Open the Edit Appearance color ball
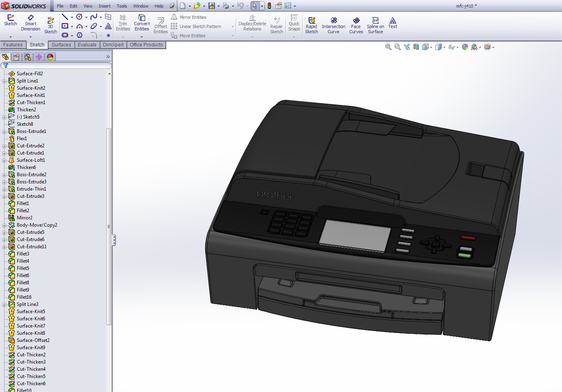The width and height of the screenshot is (562, 392). [465, 47]
